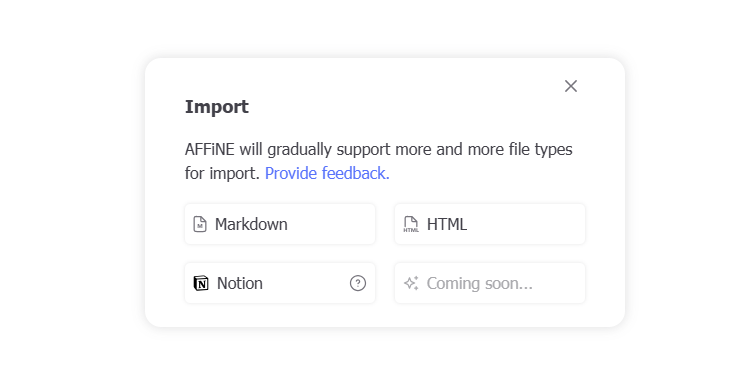The image size is (752, 383).
Task: Click the Import dialog heading
Action: click(217, 107)
